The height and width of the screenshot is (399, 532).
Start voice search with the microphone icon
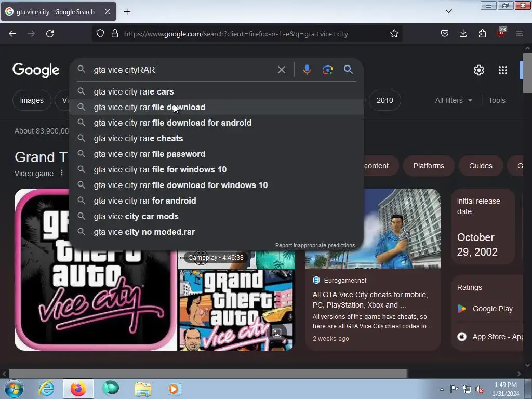307,70
